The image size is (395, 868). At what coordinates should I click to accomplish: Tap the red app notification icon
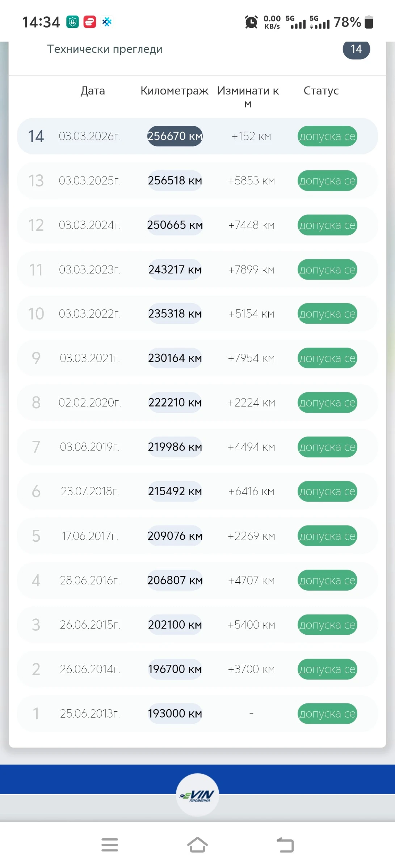pyautogui.click(x=90, y=22)
